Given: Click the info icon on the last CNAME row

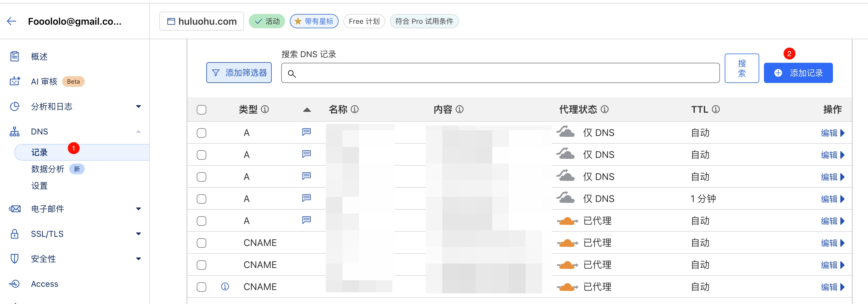Looking at the screenshot, I should point(225,286).
